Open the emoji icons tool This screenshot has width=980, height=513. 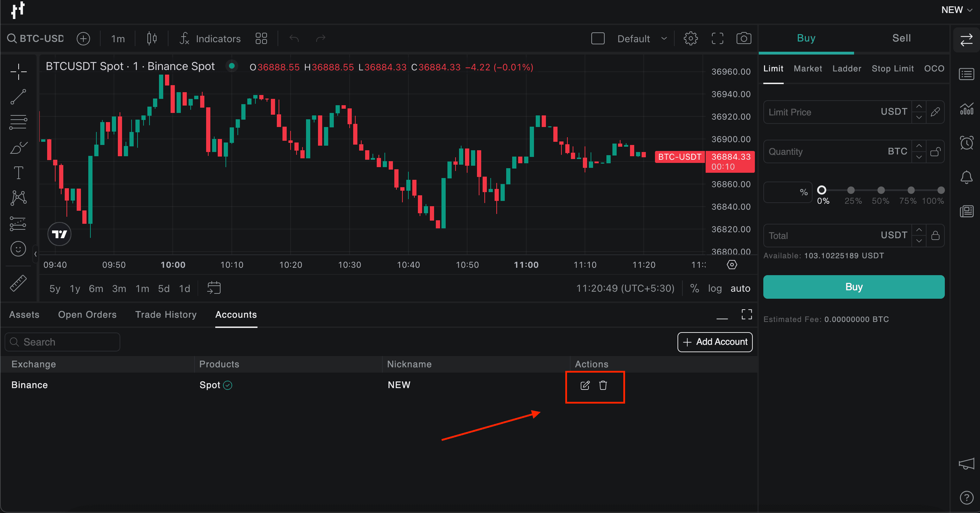pos(18,249)
